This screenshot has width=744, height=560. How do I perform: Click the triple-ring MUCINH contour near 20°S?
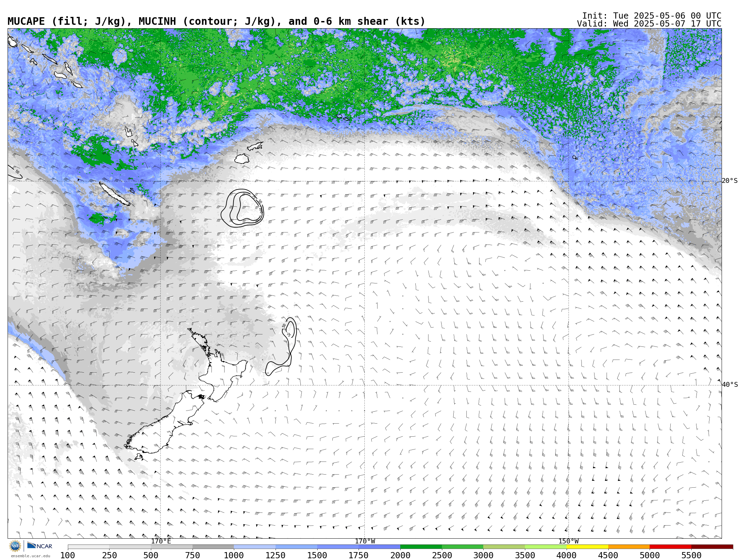point(242,208)
